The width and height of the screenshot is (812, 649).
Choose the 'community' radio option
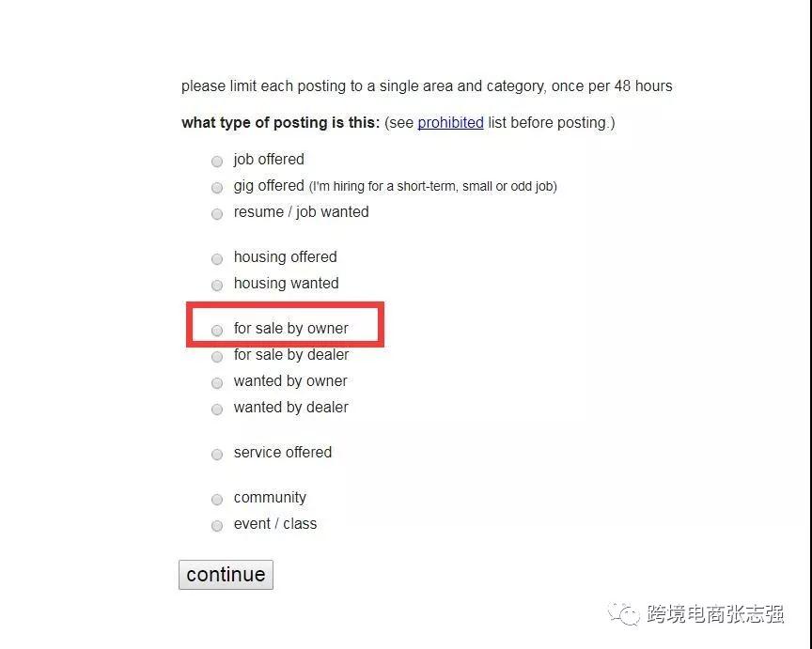click(x=217, y=499)
